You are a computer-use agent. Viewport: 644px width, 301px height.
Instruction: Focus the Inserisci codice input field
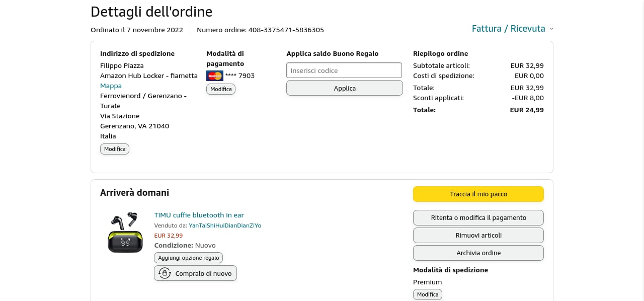344,70
